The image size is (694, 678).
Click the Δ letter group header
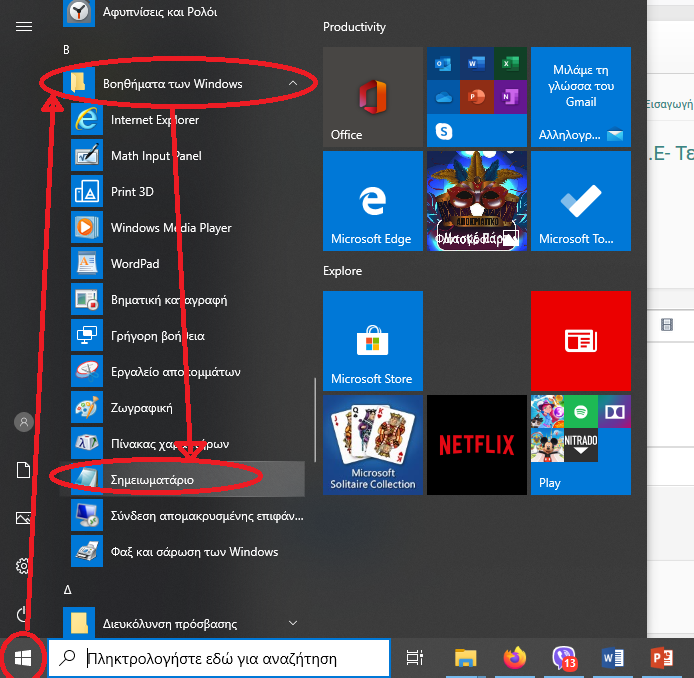click(68, 589)
